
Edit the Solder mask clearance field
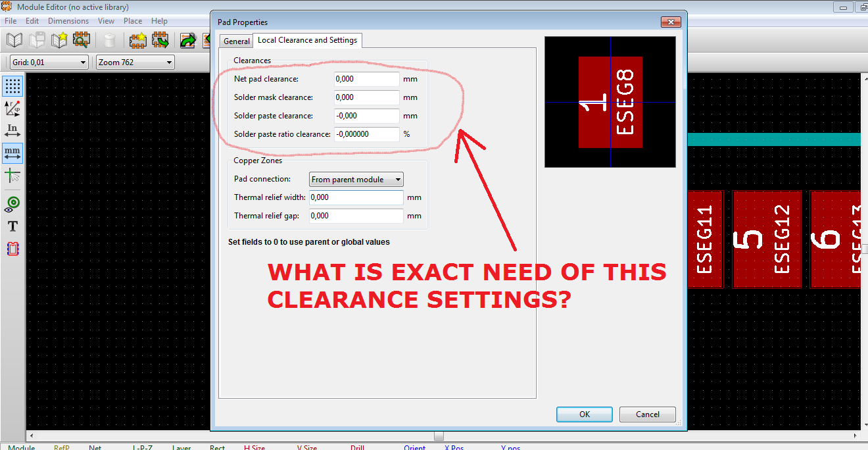(x=366, y=97)
